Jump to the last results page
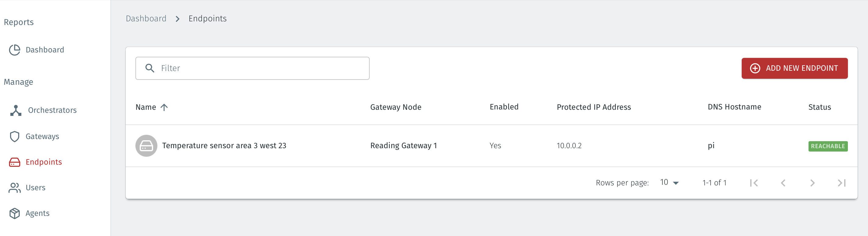The height and width of the screenshot is (236, 868). click(x=841, y=183)
